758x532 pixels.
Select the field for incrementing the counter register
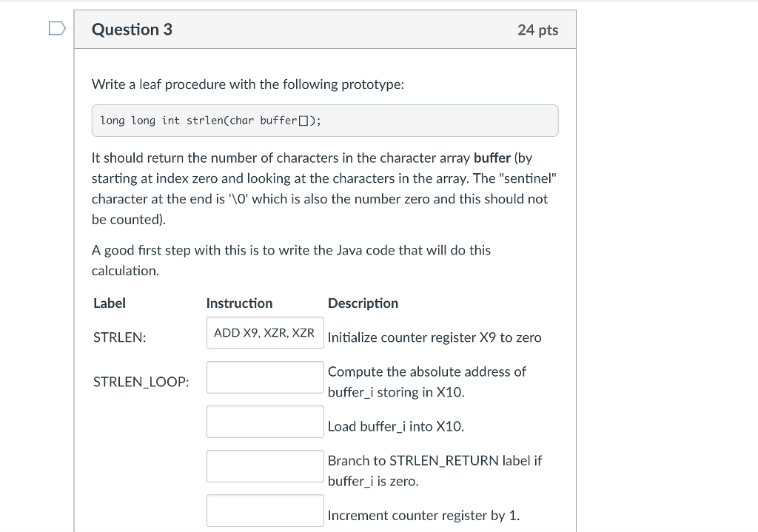[265, 510]
